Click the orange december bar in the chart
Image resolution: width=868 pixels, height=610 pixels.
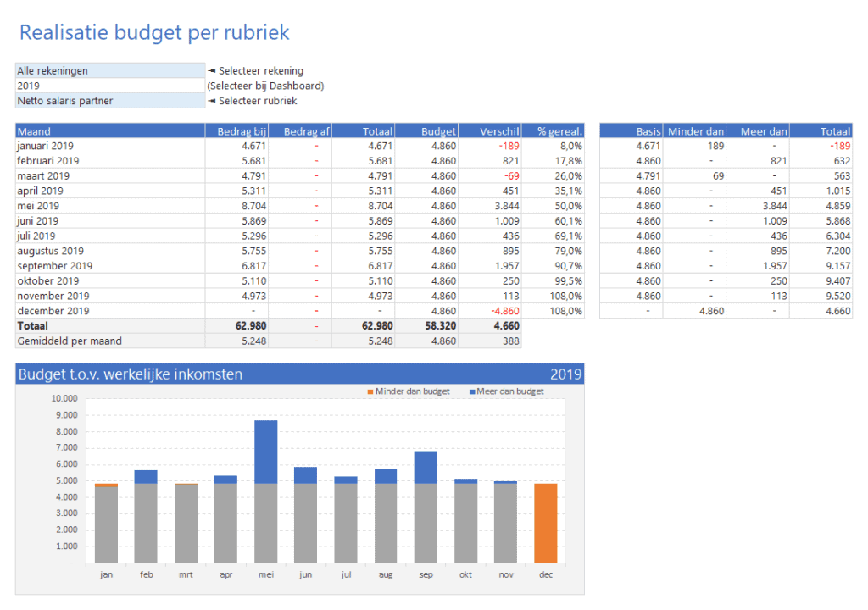(546, 523)
